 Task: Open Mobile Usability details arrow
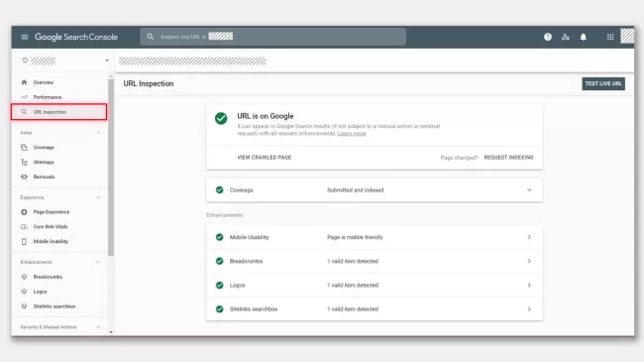(x=529, y=237)
